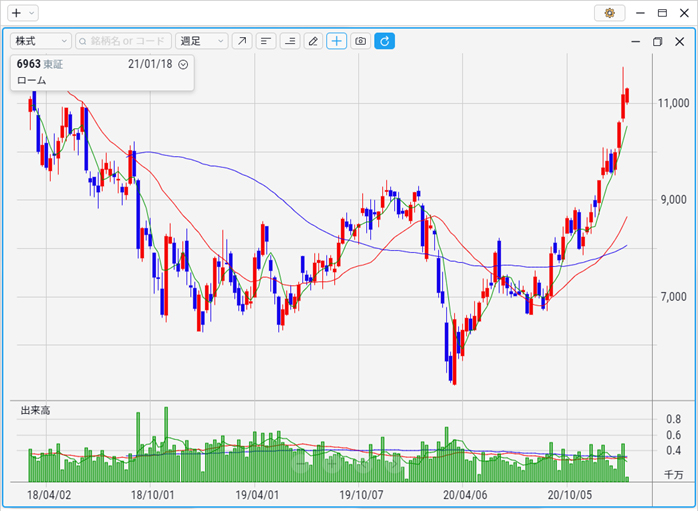Open the 週足 timeframe dropdown
Screen dimensions: 698x511
202,41
